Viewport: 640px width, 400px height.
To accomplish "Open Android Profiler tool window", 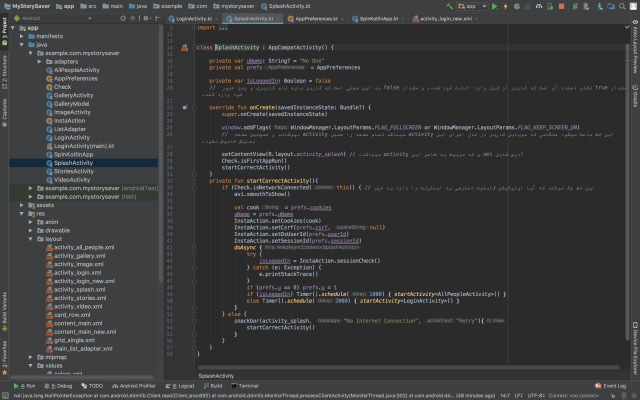I will pyautogui.click(x=134, y=386).
